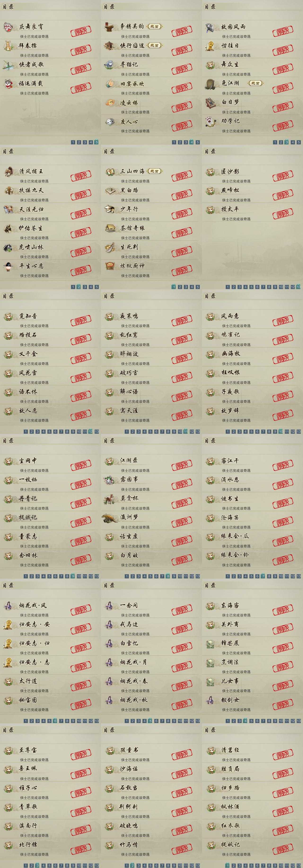The width and height of the screenshot is (303, 868).
Task: Open the thumbs-up icon beside 旧宴承欢
Action: (109, 83)
